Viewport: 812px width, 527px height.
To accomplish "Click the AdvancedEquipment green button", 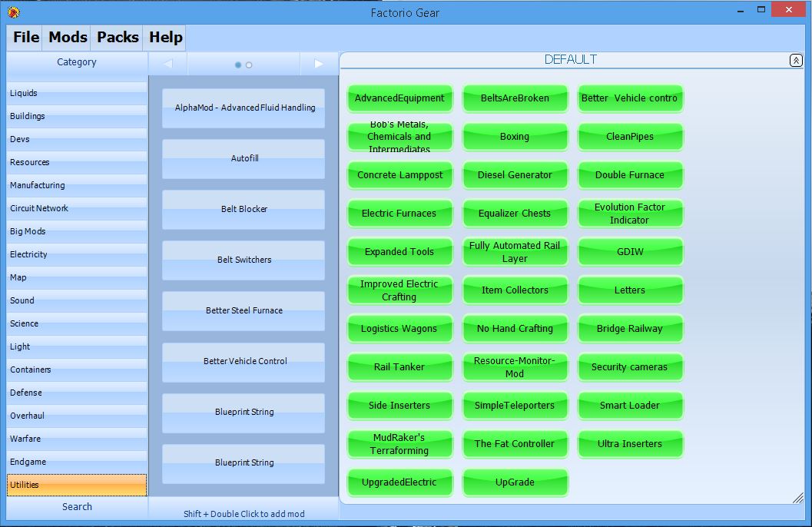I will click(399, 98).
